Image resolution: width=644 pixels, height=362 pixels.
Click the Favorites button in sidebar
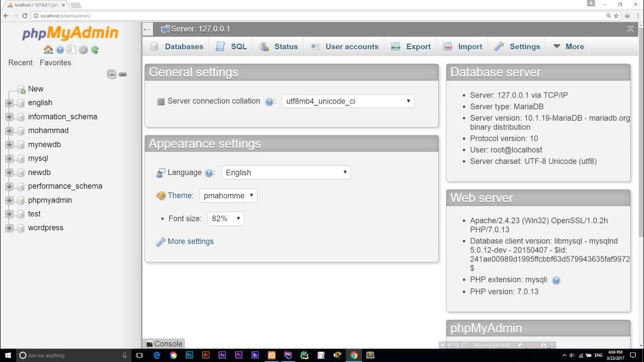pyautogui.click(x=55, y=63)
